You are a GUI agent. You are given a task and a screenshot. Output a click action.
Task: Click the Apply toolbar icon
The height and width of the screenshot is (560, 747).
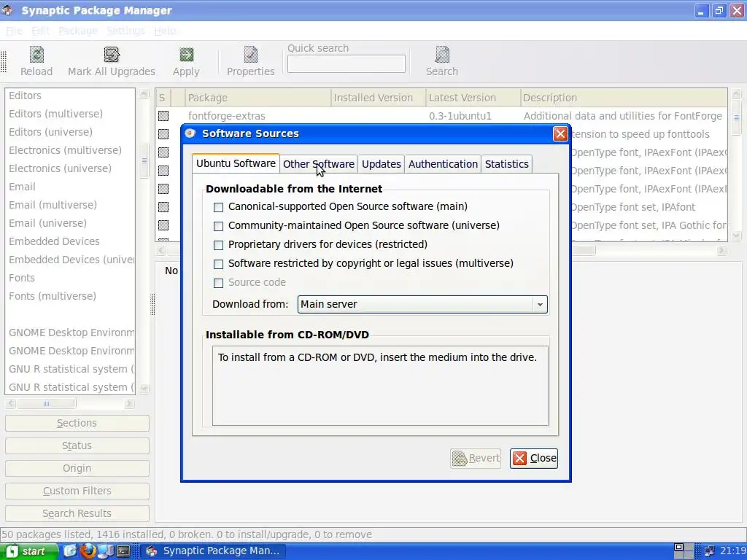[x=186, y=55]
